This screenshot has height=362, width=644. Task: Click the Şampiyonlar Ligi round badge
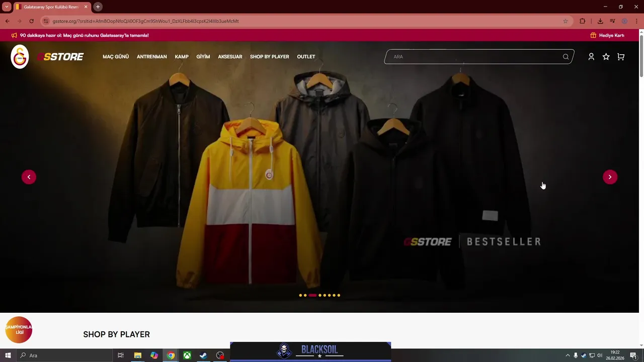(x=19, y=330)
